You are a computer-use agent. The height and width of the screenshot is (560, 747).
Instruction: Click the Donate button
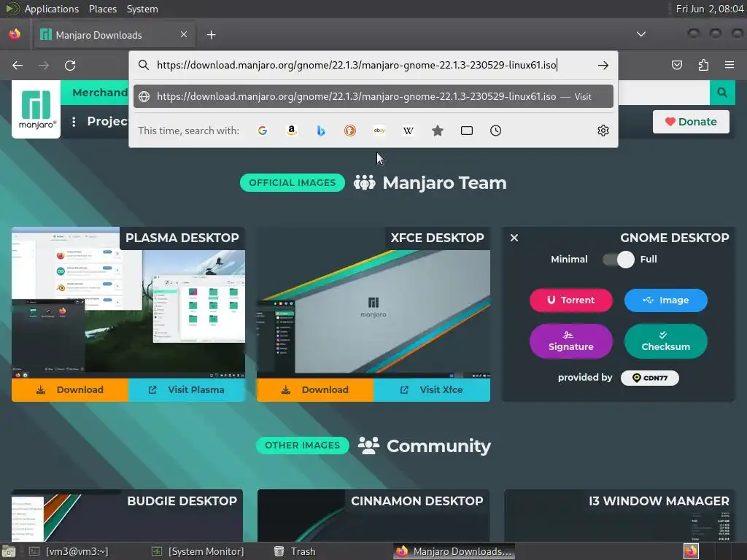691,122
